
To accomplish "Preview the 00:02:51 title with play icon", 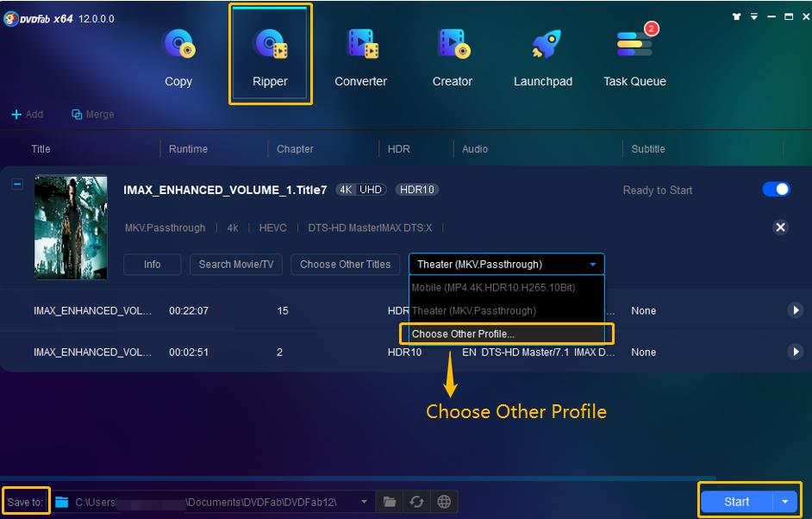I will [x=796, y=352].
